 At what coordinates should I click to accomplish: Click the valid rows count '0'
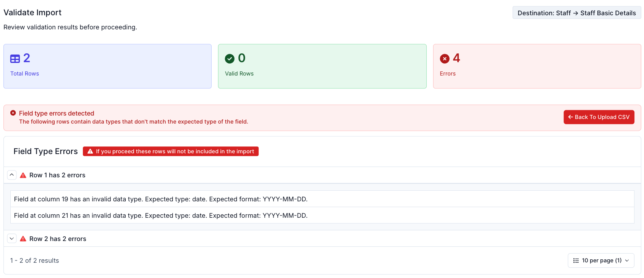(242, 58)
